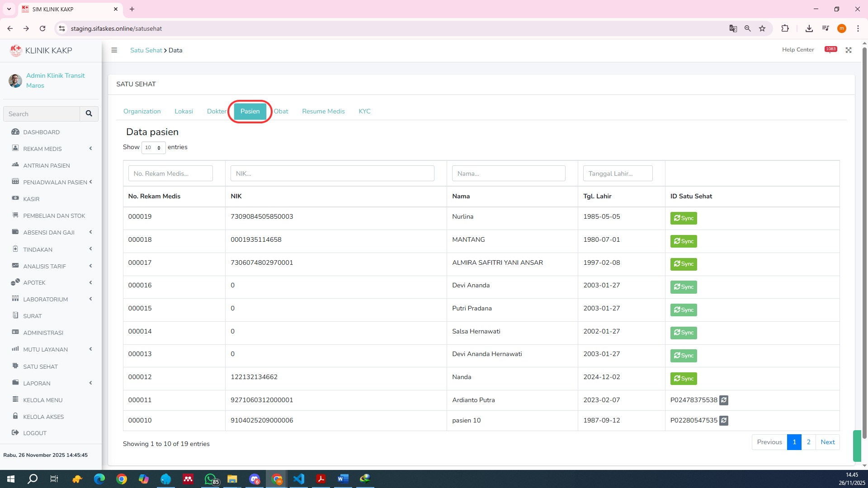Open Visual Studio Code from the taskbar

tap(299, 479)
